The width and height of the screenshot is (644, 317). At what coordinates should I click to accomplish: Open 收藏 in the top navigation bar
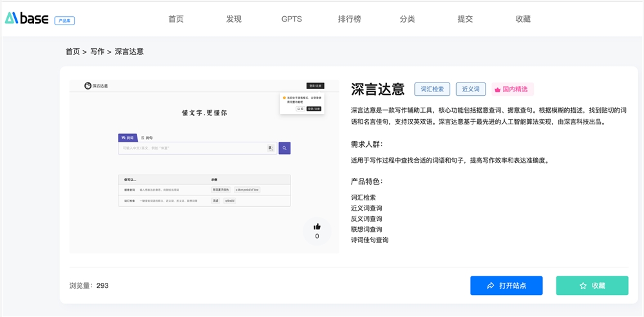523,19
